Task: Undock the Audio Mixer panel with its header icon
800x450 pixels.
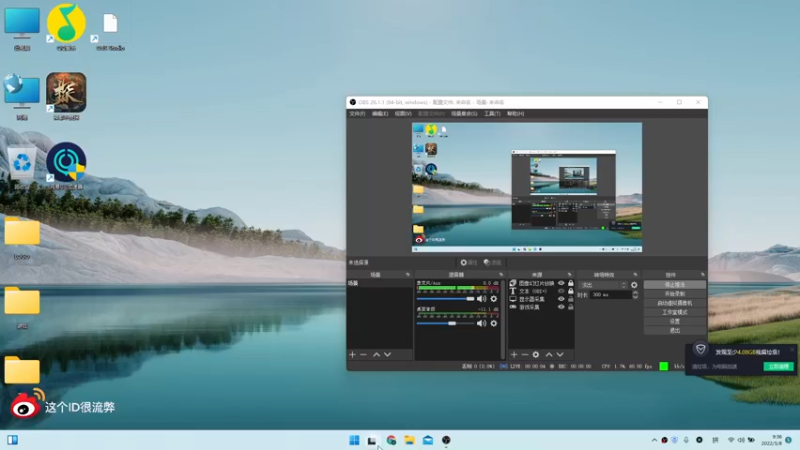Action: tap(501, 274)
